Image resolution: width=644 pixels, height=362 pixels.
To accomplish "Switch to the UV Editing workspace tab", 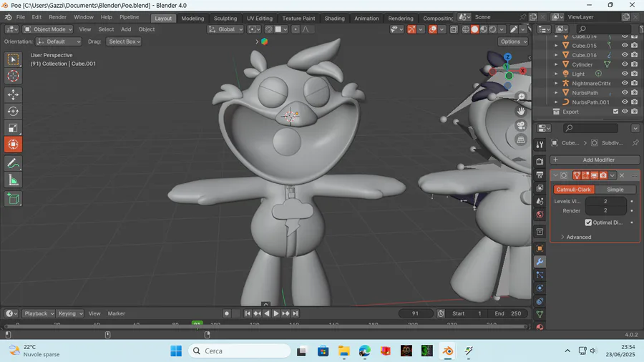I will (260, 18).
